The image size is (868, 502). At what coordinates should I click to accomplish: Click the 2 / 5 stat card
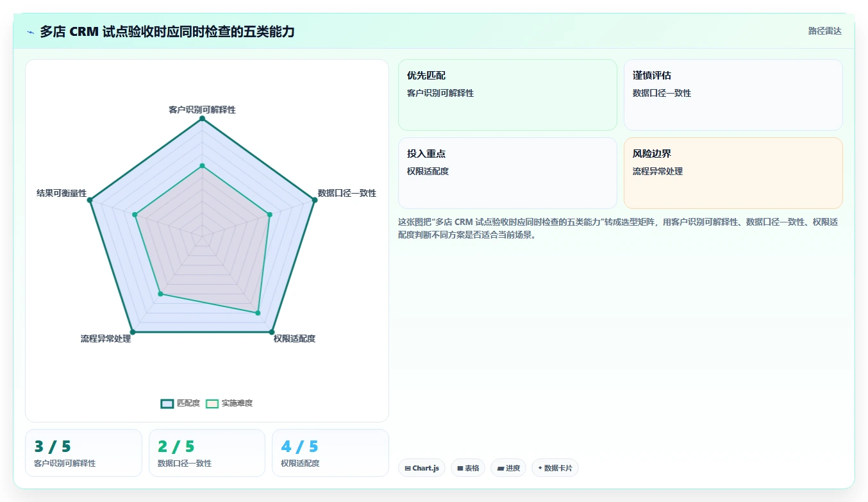coord(207,453)
